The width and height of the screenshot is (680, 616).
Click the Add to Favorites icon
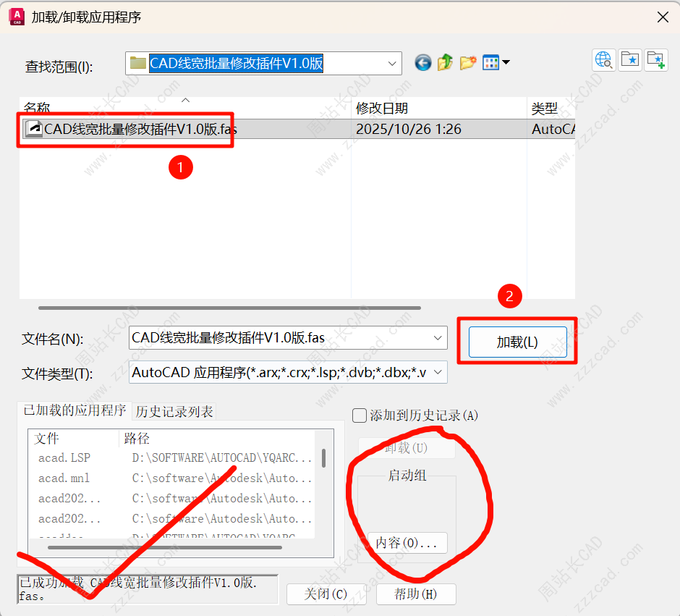(x=656, y=60)
